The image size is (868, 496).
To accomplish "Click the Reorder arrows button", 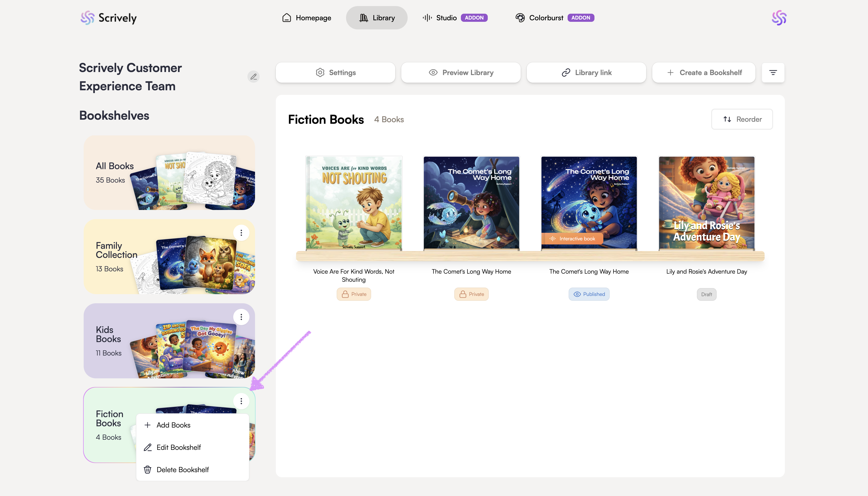I will [x=742, y=119].
